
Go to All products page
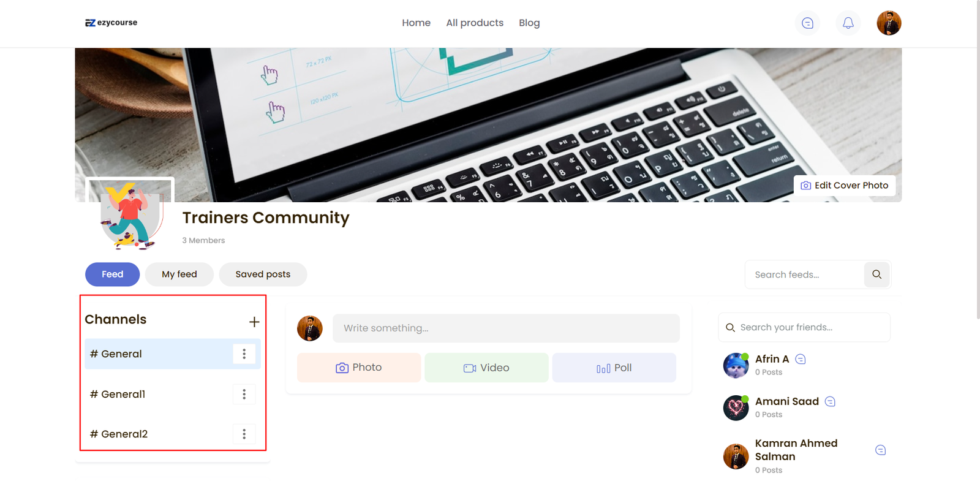[x=475, y=23]
